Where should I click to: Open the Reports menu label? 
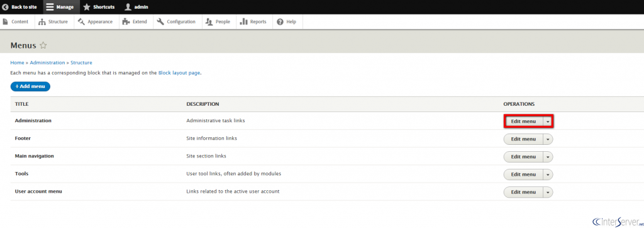(x=258, y=22)
